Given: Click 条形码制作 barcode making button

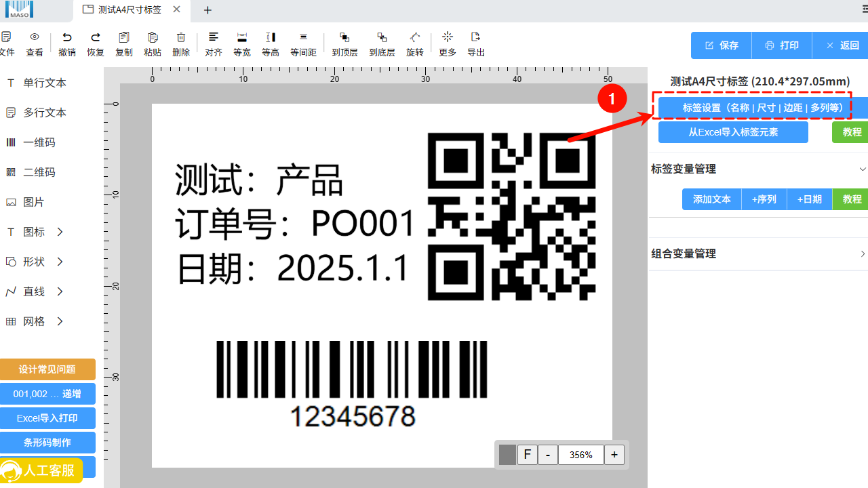Looking at the screenshot, I should tap(47, 443).
